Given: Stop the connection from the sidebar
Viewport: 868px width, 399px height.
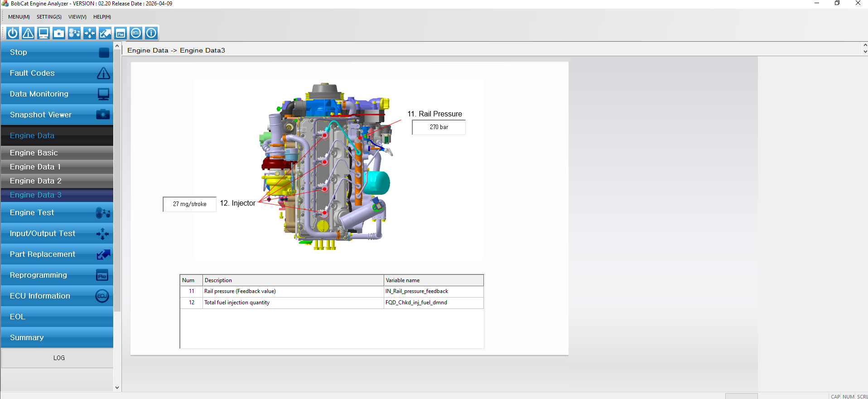Looking at the screenshot, I should click(57, 52).
